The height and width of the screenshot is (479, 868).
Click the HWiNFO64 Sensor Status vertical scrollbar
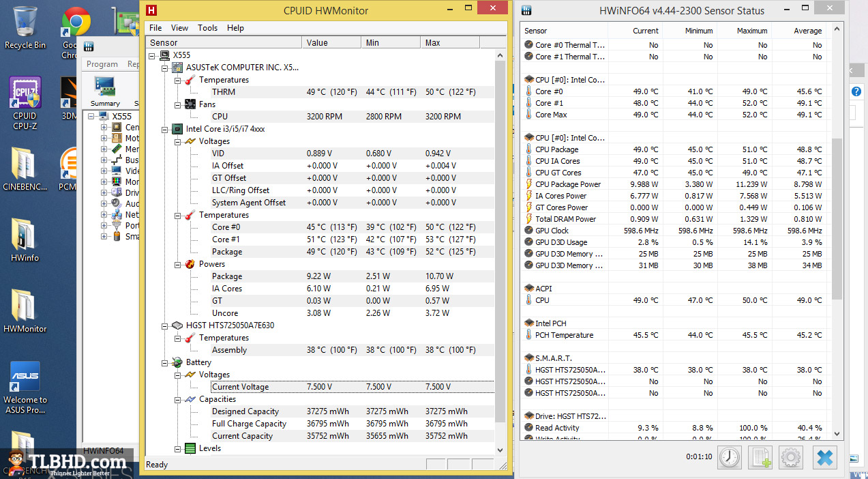[837, 232]
